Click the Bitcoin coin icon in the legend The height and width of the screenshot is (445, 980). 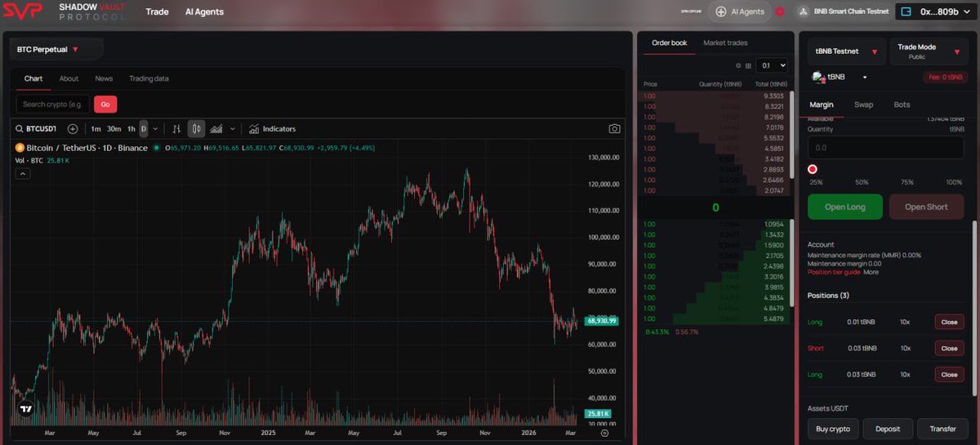pos(20,148)
